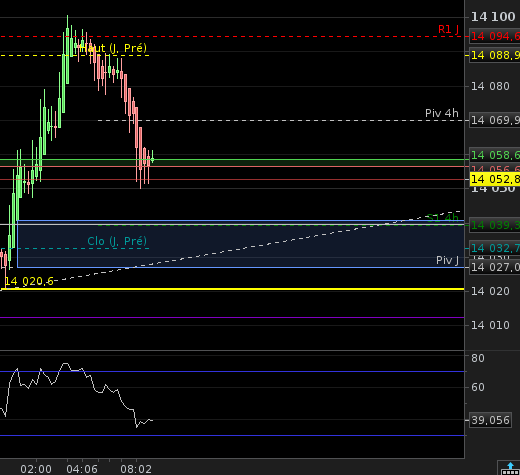Click the 60 level on indicator axis
The height and width of the screenshot is (475, 520).
pos(478,387)
